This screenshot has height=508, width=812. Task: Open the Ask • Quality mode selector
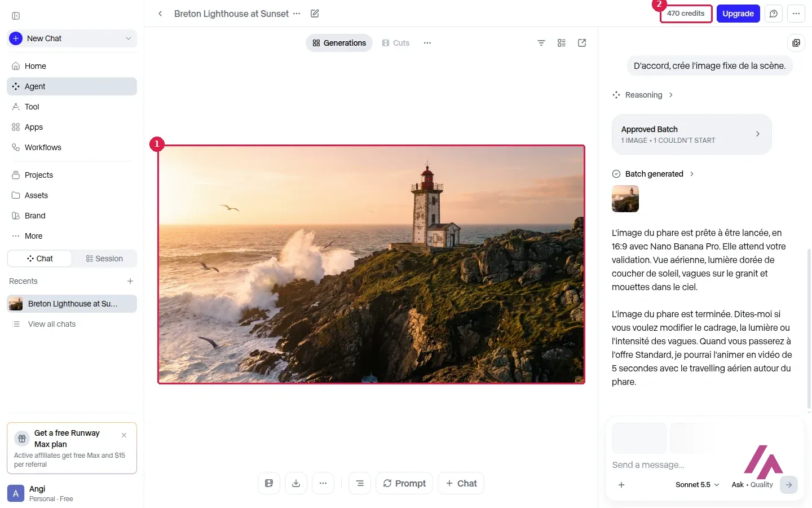point(752,485)
